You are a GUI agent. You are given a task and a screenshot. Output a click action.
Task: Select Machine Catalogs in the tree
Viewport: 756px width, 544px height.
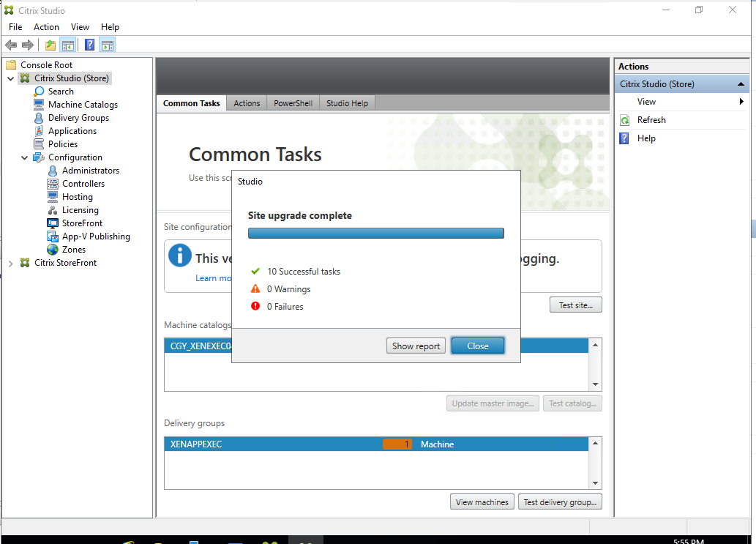pyautogui.click(x=83, y=104)
